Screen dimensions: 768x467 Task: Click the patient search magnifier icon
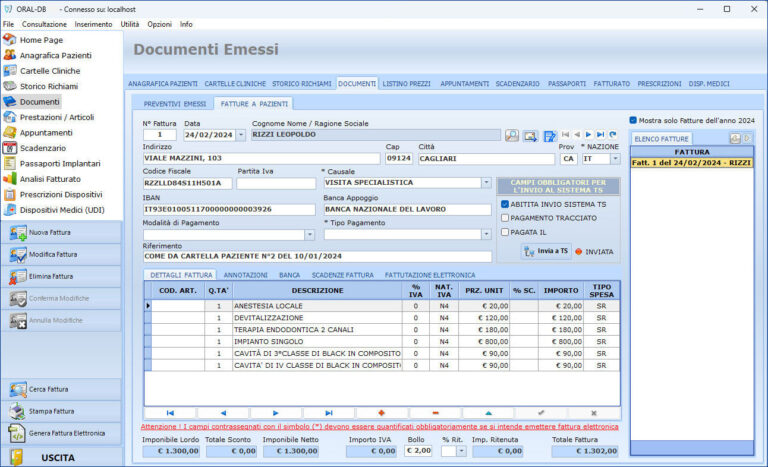coord(511,135)
